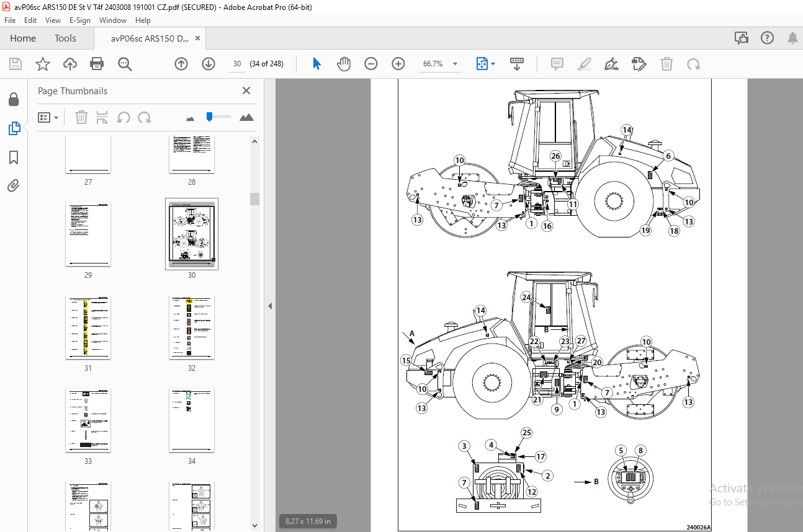Open the E-Sign menu
Image resolution: width=803 pixels, height=532 pixels.
[80, 20]
